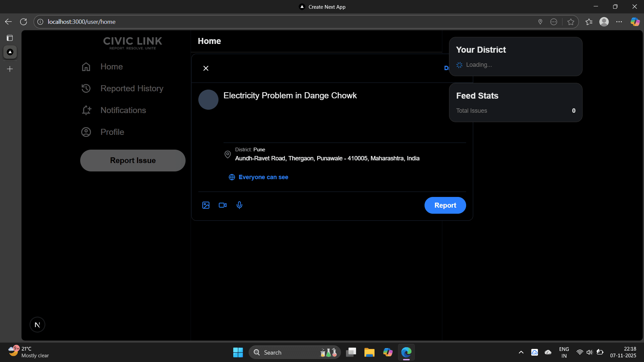Attach a video to the report

(x=222, y=205)
